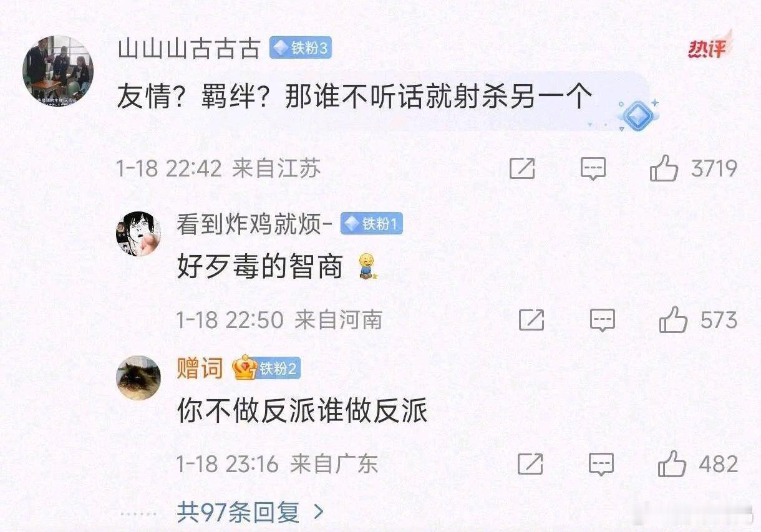Reply to the top comment with 3719 likes
The width and height of the screenshot is (761, 532).
(x=593, y=168)
